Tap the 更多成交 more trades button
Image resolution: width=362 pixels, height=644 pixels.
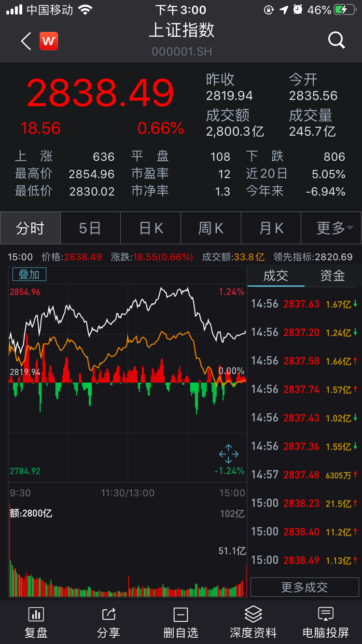[x=305, y=587]
